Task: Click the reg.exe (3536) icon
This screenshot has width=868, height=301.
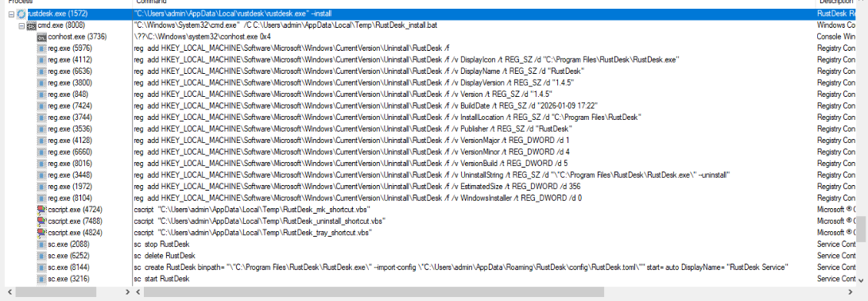Action: coord(41,129)
